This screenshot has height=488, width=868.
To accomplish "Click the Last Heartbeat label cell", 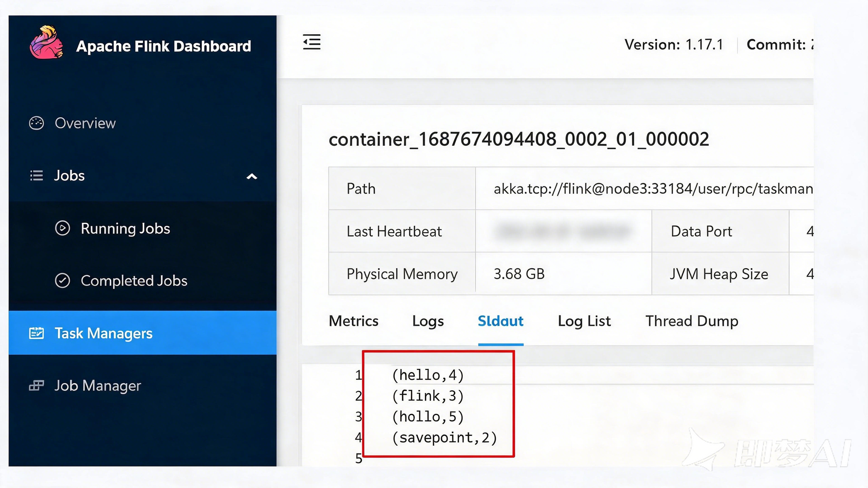I will click(402, 231).
